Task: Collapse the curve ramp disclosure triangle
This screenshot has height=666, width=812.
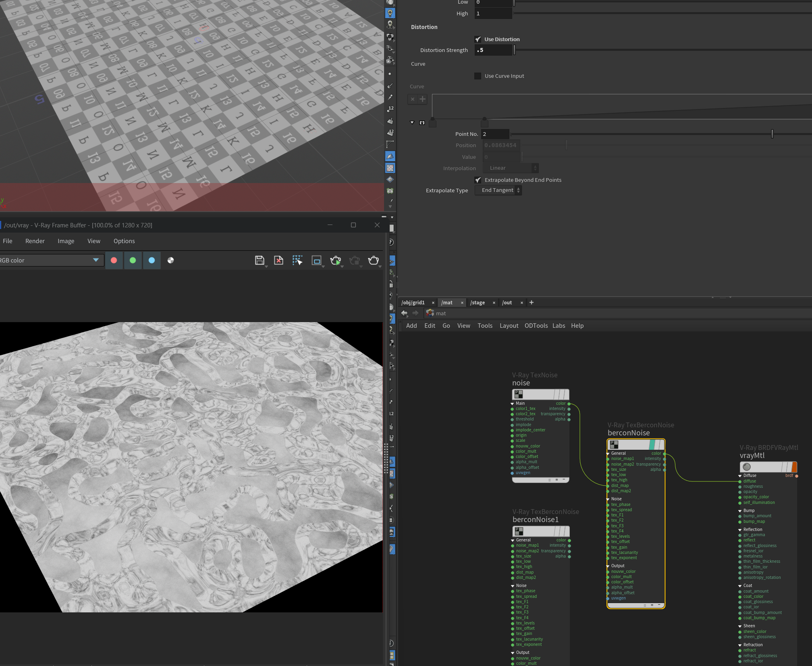Action: pos(412,123)
